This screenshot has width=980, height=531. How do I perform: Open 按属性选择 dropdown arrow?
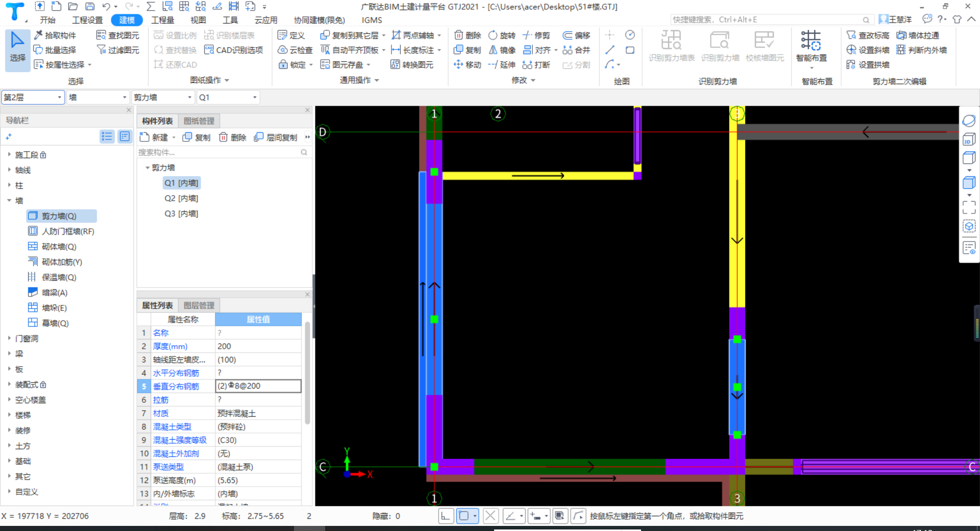click(90, 65)
